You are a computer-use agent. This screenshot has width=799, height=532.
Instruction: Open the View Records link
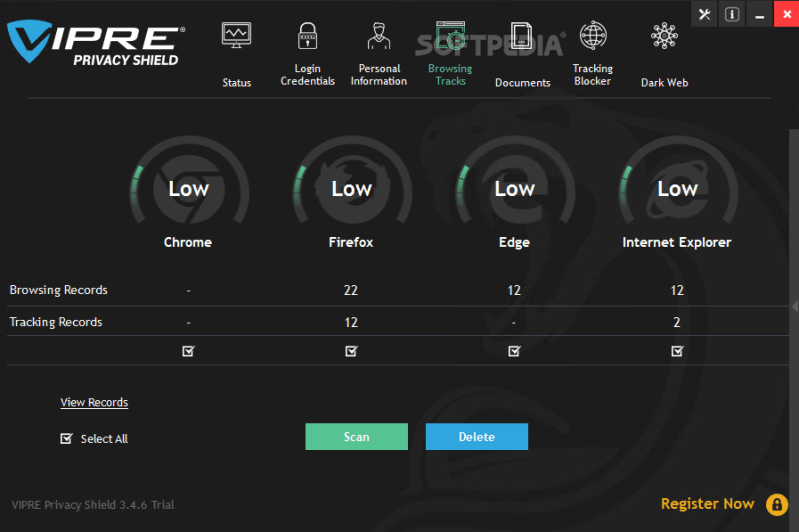[x=94, y=403]
